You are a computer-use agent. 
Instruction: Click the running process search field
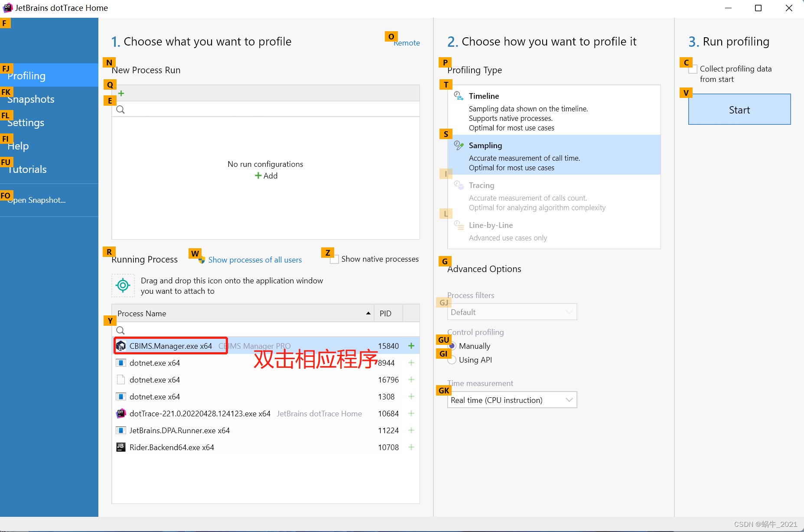(x=266, y=331)
